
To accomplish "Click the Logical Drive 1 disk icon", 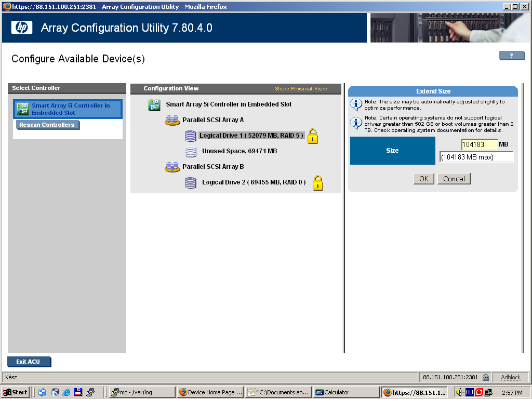I will [191, 136].
